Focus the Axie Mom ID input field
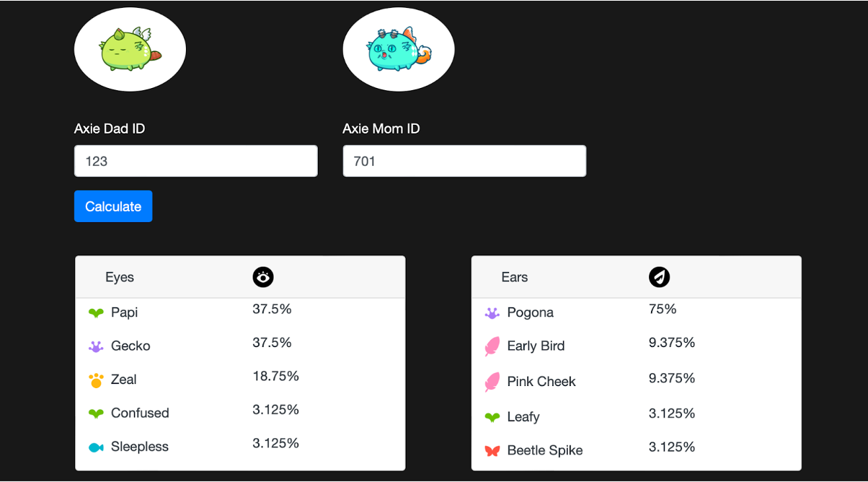This screenshot has height=482, width=868. (464, 161)
